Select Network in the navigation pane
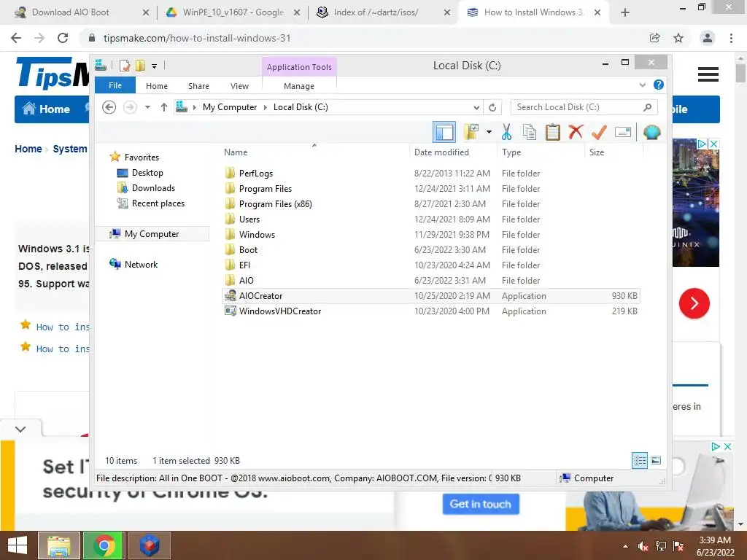Image resolution: width=747 pixels, height=560 pixels. pos(141,264)
